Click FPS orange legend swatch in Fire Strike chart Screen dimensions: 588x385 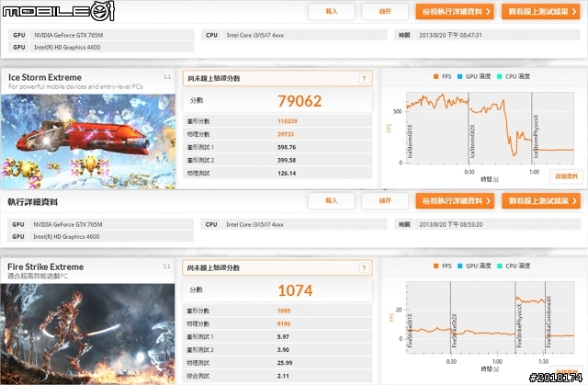[435, 266]
